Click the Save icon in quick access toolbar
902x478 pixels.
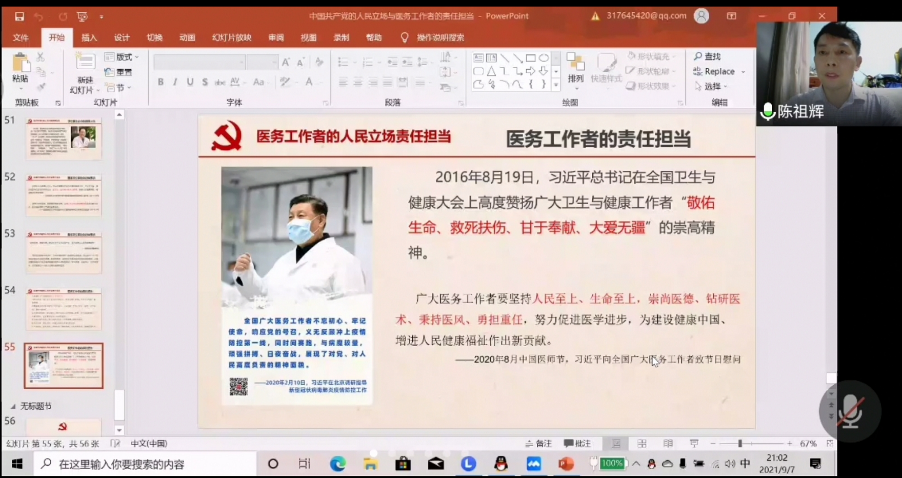click(20, 16)
